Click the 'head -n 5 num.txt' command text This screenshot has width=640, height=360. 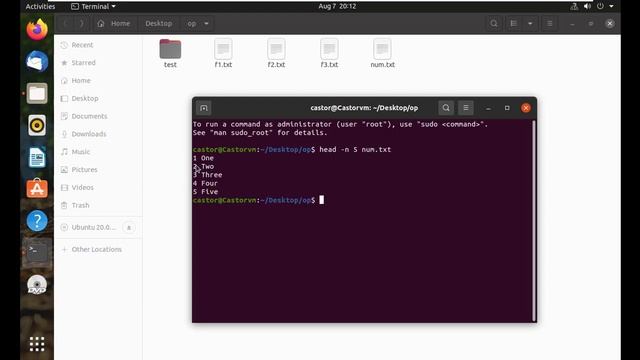355,149
